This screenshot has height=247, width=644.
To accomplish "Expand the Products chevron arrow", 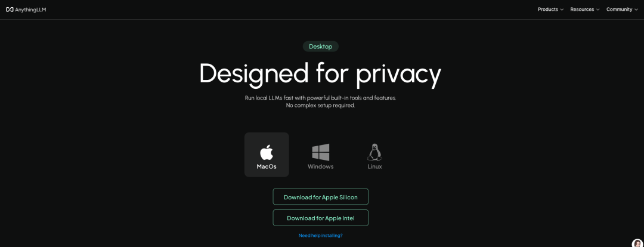I will point(562,10).
